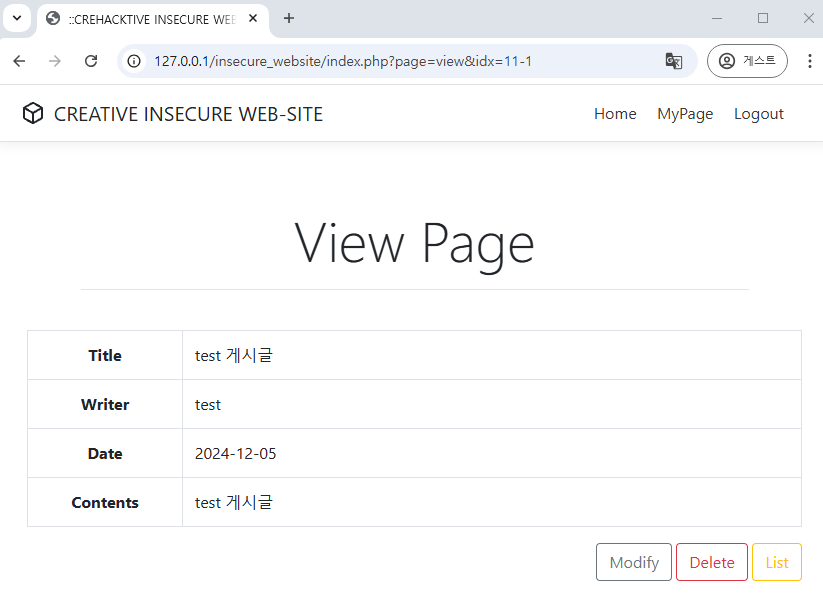Screen dimensions: 823x600
Task: Open the Google Translate icon
Action: [674, 61]
